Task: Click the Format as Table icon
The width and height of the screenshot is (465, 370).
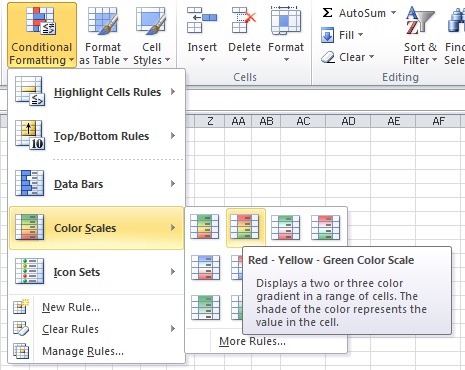Action: (102, 21)
